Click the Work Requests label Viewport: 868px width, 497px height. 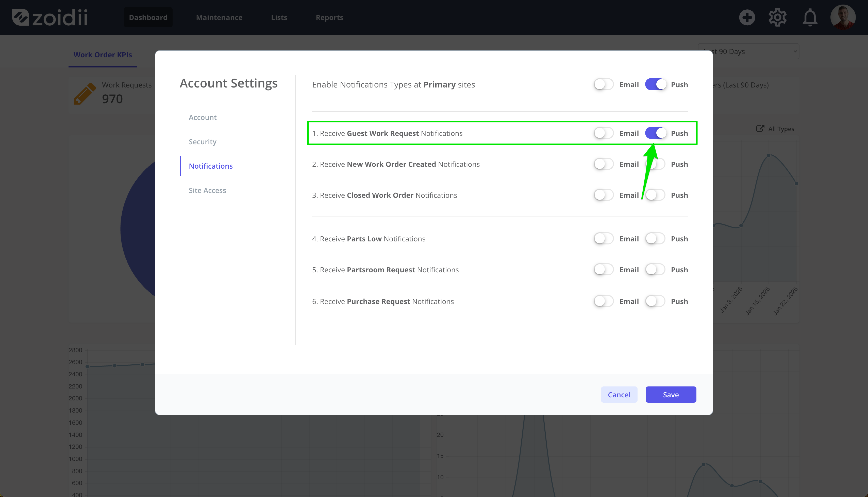point(126,85)
